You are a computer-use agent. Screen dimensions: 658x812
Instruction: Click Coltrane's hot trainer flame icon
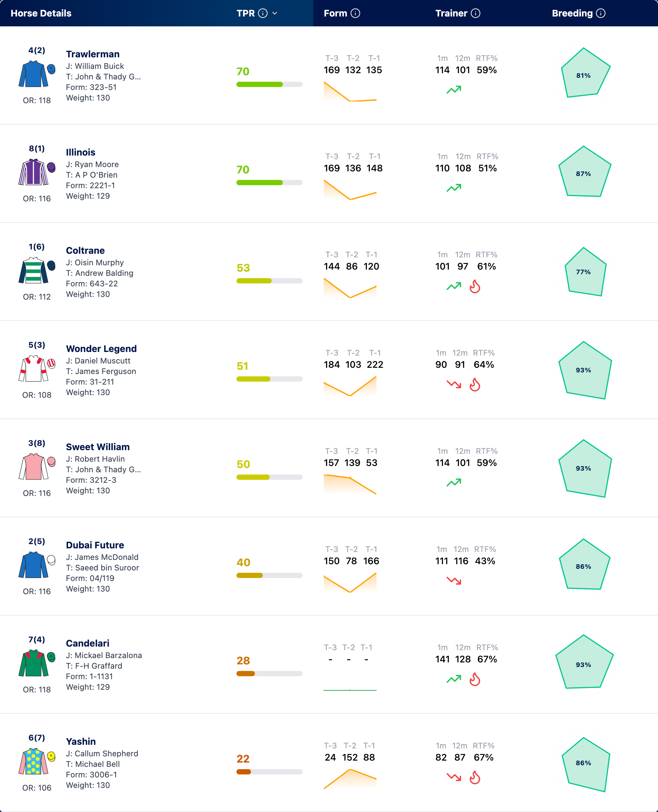(x=475, y=287)
